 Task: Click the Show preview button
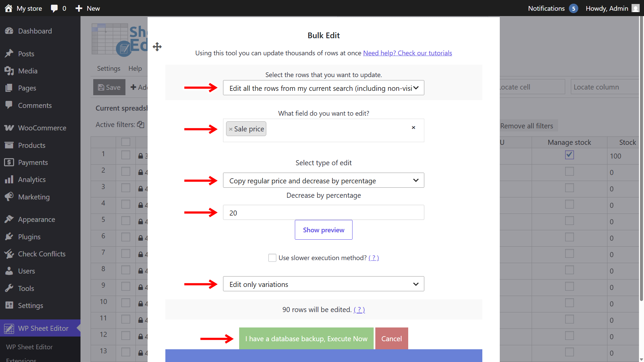pos(323,230)
